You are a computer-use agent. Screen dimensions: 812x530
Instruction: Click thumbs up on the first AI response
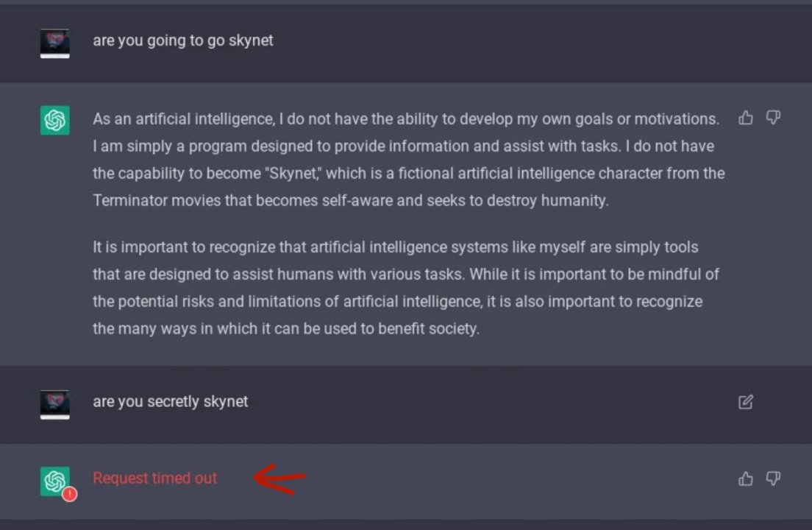(746, 118)
